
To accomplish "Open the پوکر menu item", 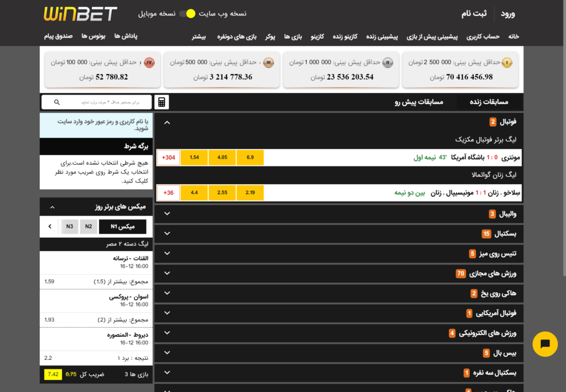I will [270, 36].
